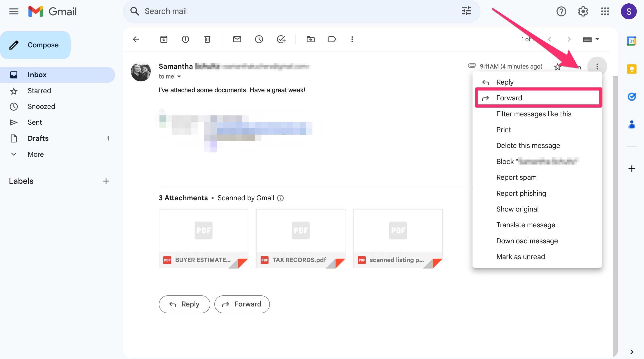The height and width of the screenshot is (359, 644).
Task: Expand the More section in left sidebar
Action: pos(35,154)
